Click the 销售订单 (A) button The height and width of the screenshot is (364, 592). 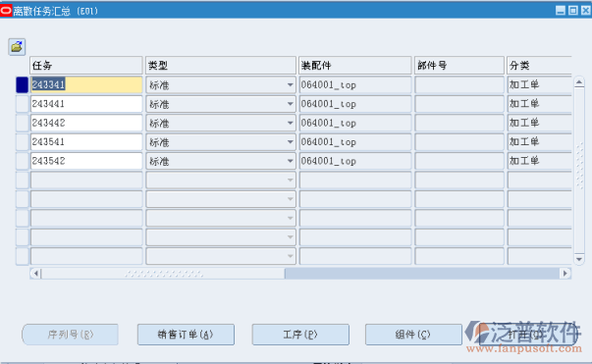point(186,335)
